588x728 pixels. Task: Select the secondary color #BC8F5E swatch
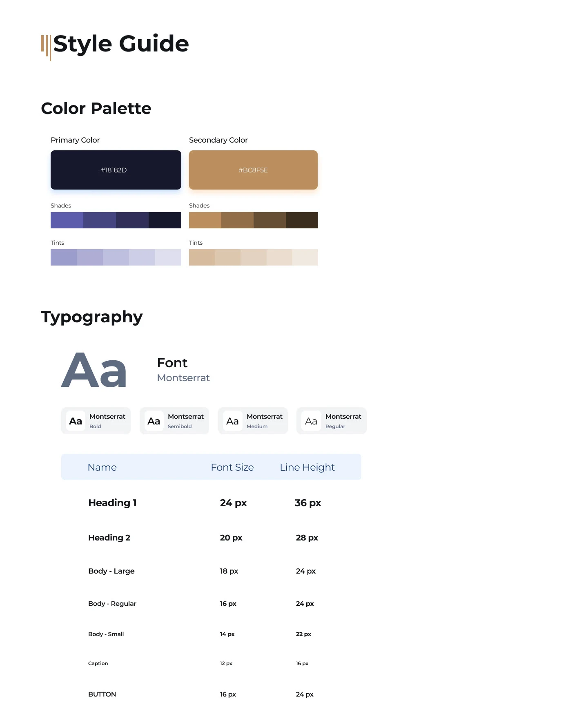coord(253,170)
